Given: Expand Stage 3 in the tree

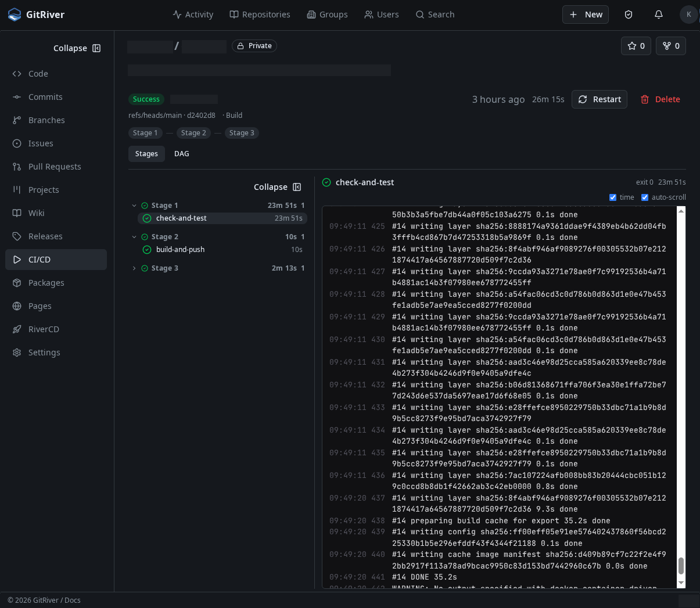Looking at the screenshot, I should [134, 268].
